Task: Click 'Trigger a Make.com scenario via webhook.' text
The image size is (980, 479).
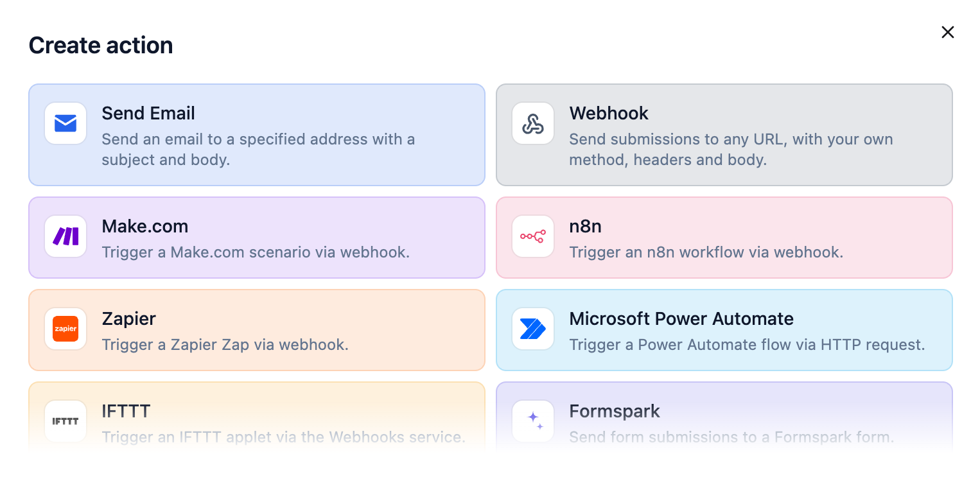Action: click(x=256, y=252)
